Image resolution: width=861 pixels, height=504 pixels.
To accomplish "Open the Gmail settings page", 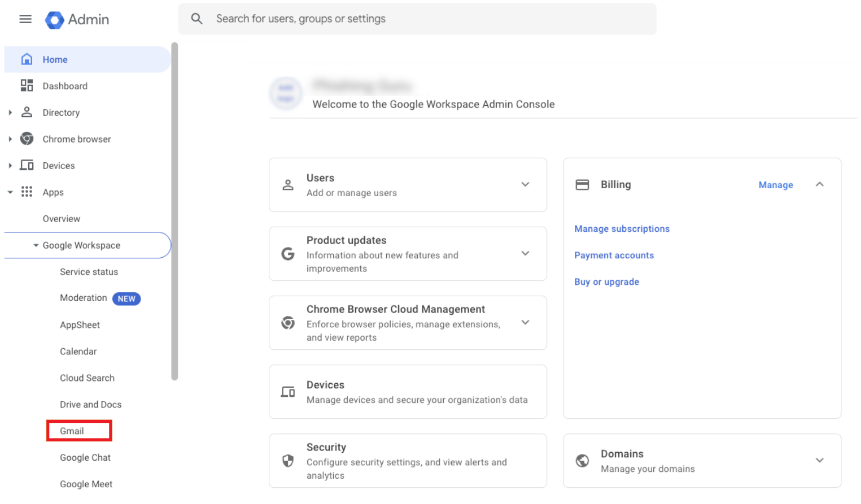I will [71, 430].
